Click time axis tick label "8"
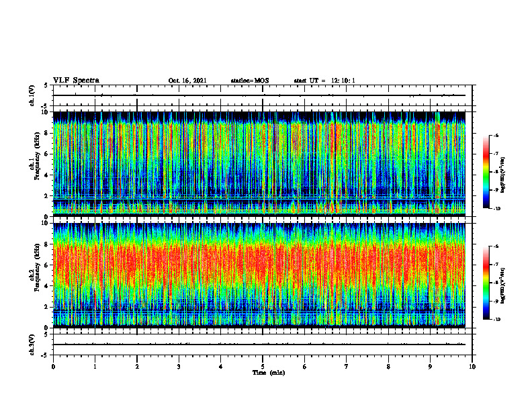The image size is (532, 411). pyautogui.click(x=388, y=367)
